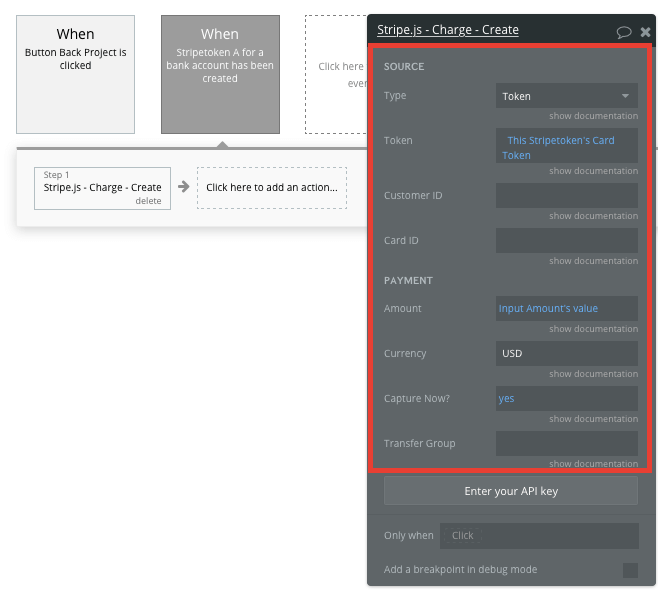
Task: Click the PAYMENT section heading
Action: tap(408, 280)
